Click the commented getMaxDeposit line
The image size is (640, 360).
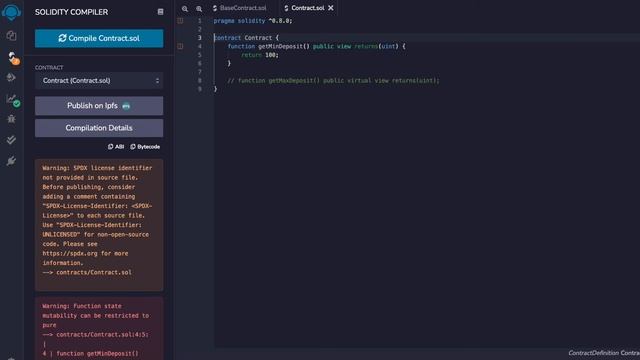333,80
